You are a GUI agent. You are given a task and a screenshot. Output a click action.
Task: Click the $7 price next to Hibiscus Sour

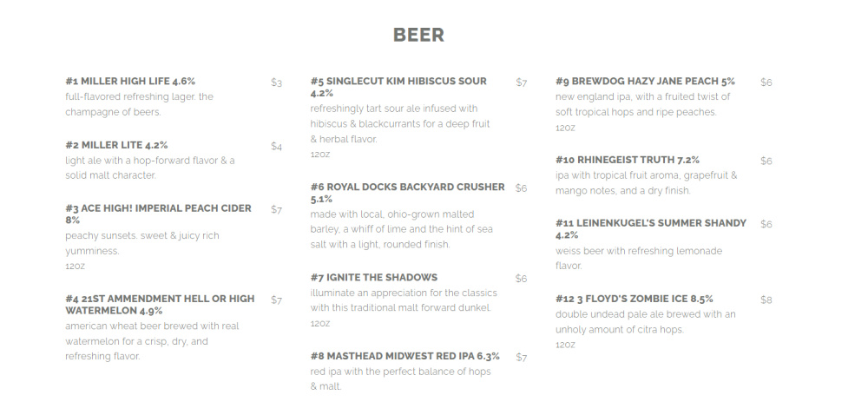pos(521,82)
